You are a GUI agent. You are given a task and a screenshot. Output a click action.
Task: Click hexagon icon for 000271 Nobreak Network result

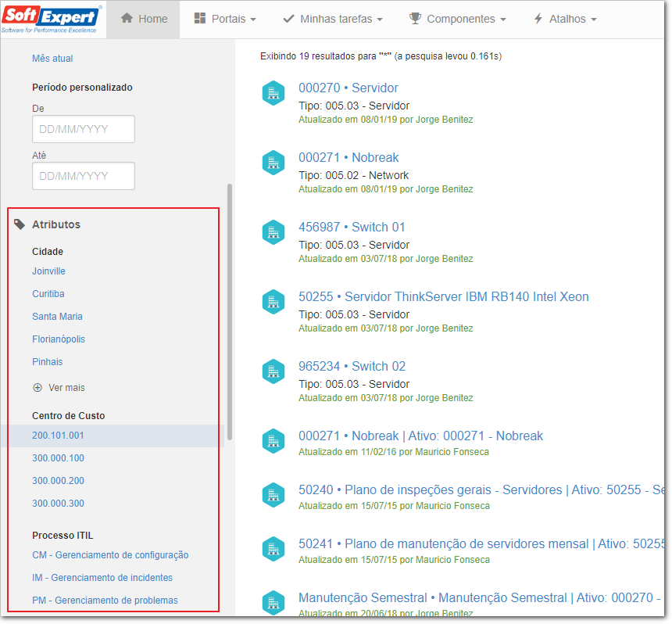[273, 163]
